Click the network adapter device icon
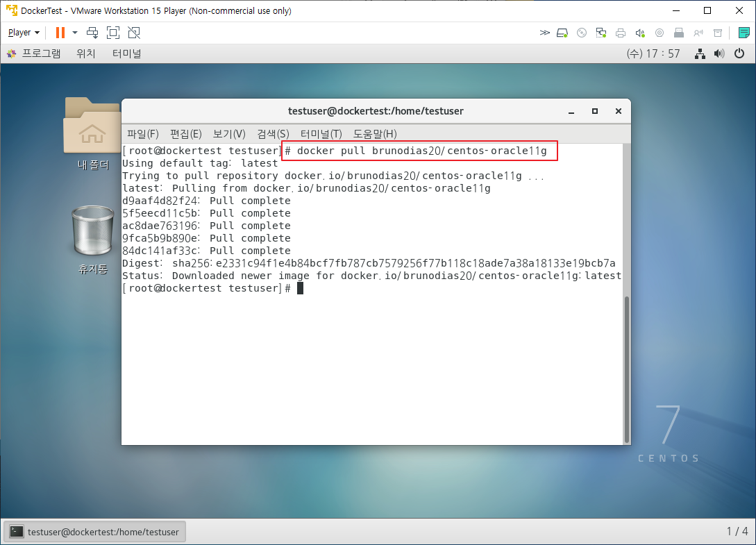 pyautogui.click(x=600, y=33)
